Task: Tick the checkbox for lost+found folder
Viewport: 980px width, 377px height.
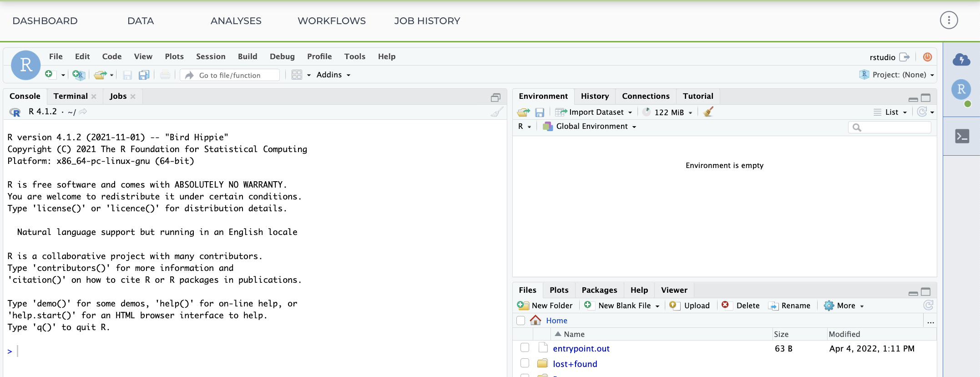Action: click(525, 363)
